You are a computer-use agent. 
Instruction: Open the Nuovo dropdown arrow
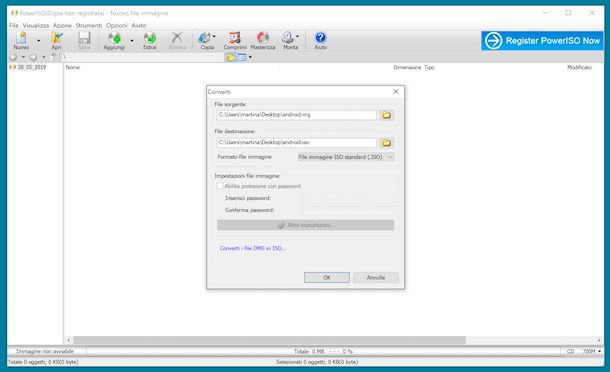(x=39, y=40)
